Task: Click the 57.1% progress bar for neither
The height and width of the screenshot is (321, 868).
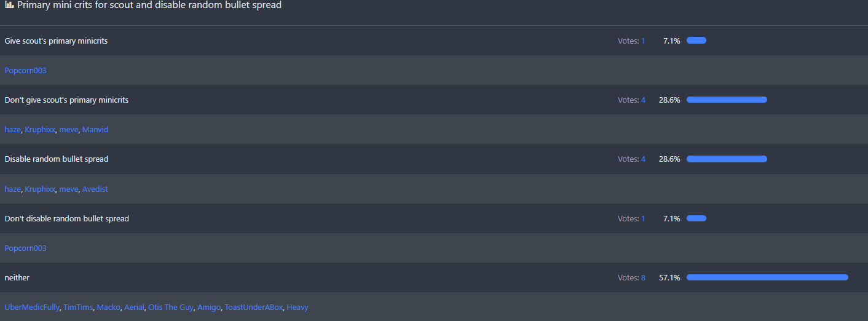Action: coord(767,278)
